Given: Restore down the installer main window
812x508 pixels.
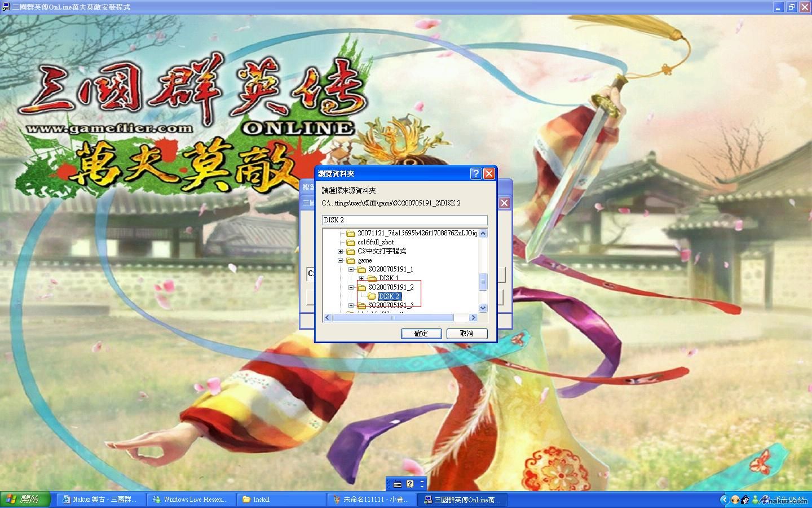Looking at the screenshot, I should (x=792, y=7).
